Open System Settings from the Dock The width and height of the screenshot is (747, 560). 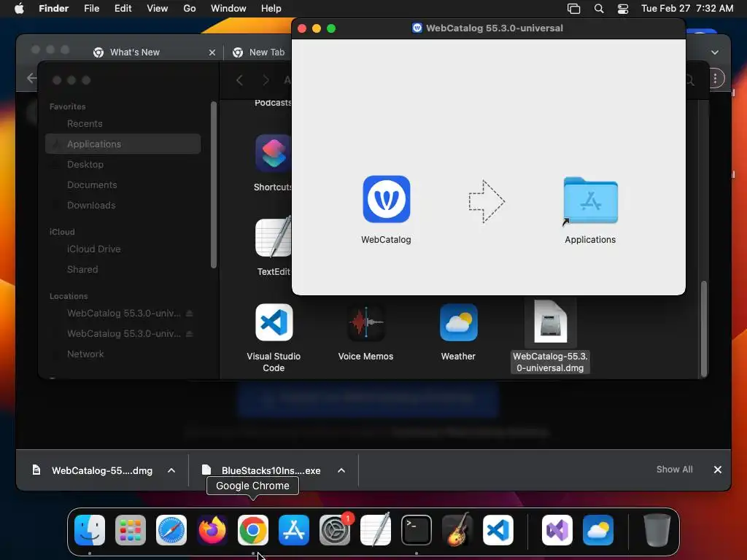click(x=334, y=530)
